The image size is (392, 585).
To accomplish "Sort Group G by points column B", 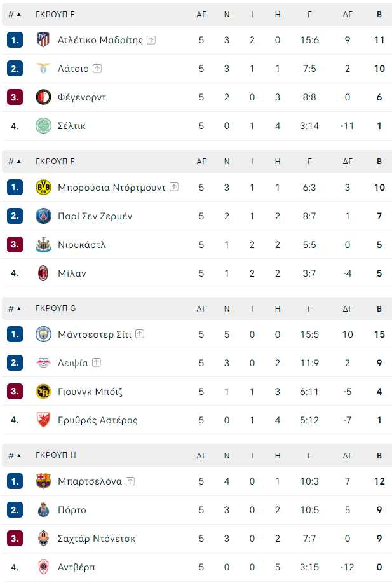I will pyautogui.click(x=379, y=308).
